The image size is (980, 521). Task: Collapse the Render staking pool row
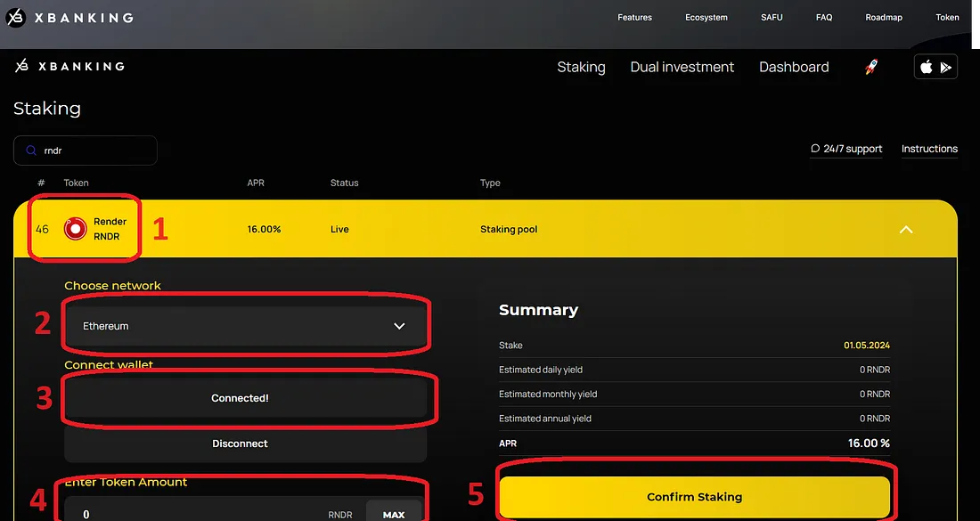pyautogui.click(x=906, y=229)
